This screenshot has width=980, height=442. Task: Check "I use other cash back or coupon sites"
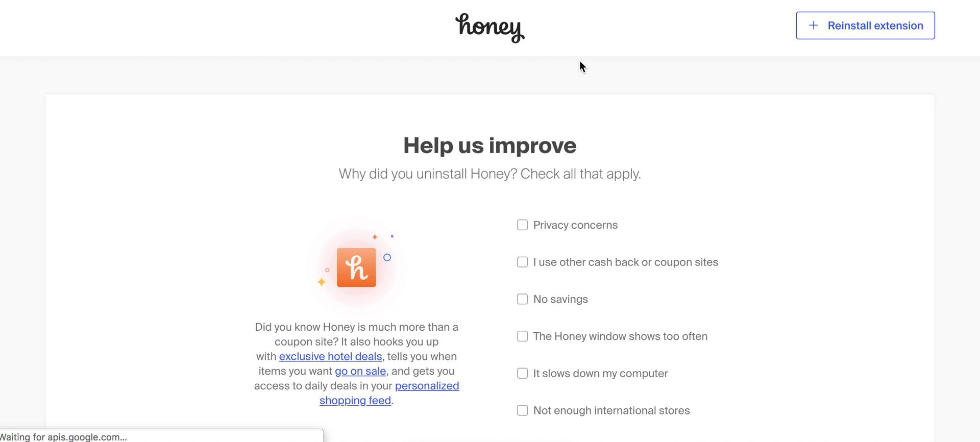(x=522, y=262)
